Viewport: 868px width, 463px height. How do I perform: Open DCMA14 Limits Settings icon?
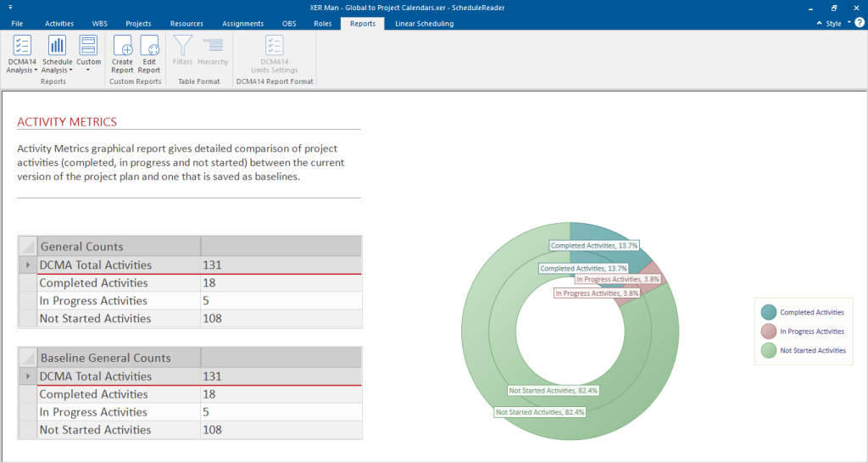[x=274, y=46]
